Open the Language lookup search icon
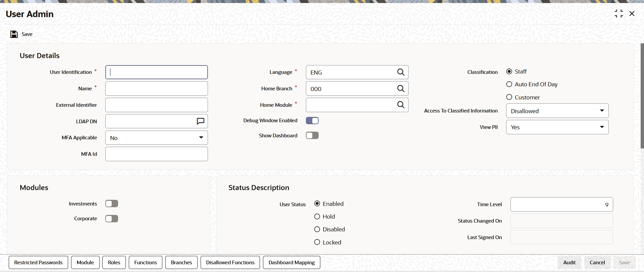Viewport: 644px width, 272px height. (x=401, y=72)
